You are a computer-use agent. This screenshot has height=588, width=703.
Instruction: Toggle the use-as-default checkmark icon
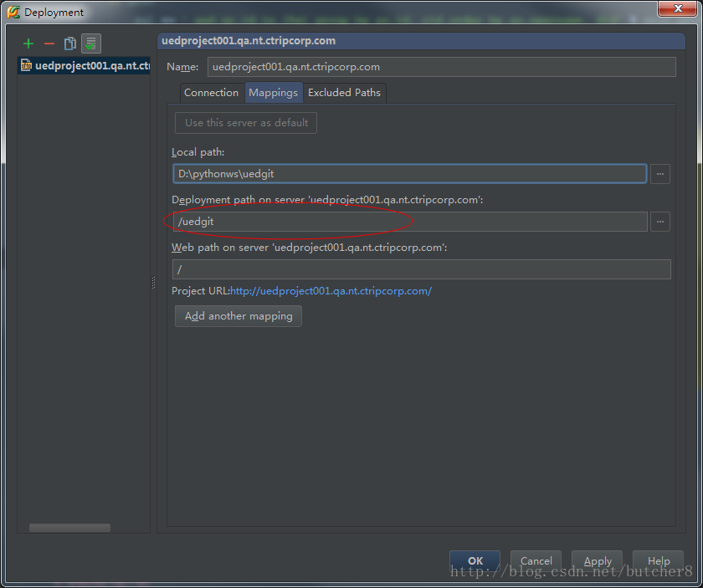[x=91, y=43]
